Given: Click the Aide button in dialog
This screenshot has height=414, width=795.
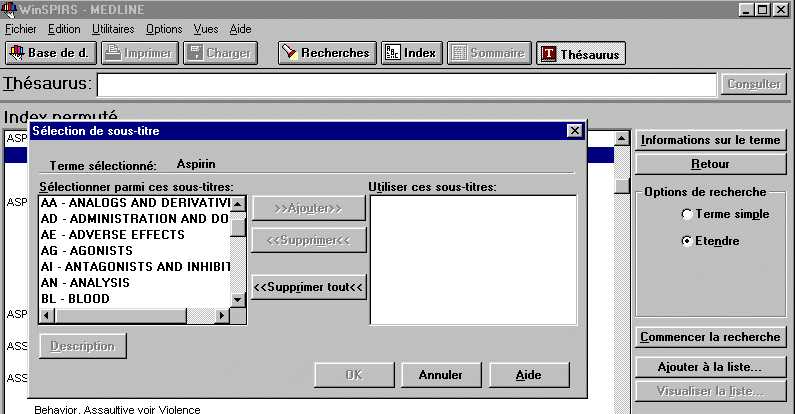Looking at the screenshot, I should [x=529, y=375].
